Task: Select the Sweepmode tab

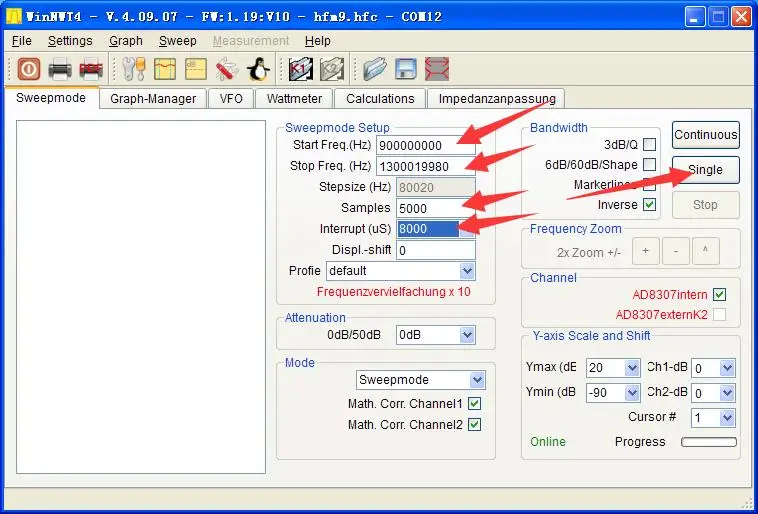Action: point(51,98)
